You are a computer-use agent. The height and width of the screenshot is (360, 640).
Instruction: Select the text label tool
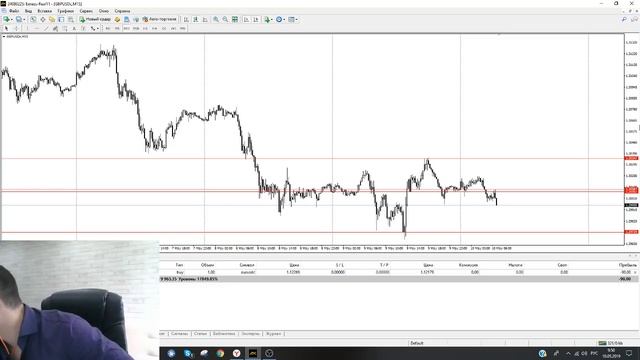[83, 29]
